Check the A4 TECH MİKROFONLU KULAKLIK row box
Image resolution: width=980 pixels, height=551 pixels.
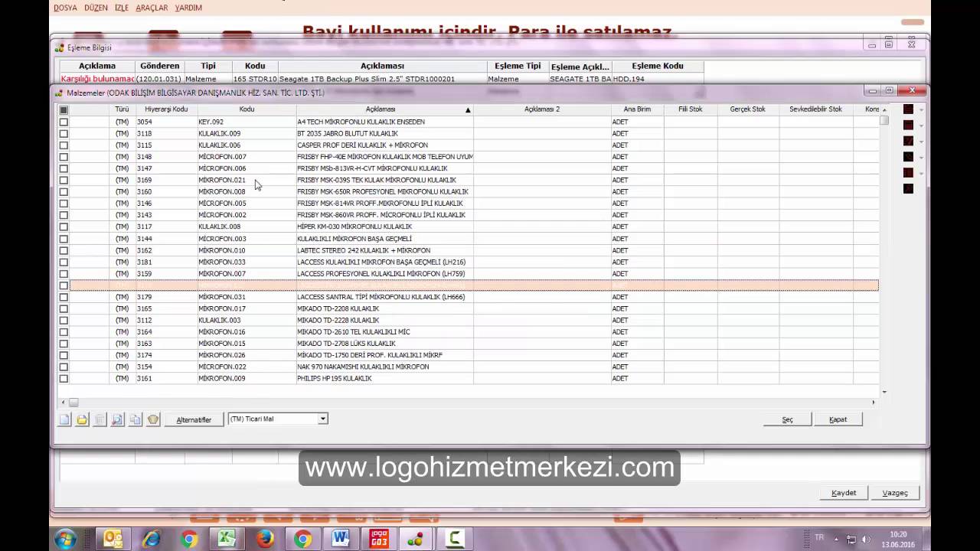(64, 122)
